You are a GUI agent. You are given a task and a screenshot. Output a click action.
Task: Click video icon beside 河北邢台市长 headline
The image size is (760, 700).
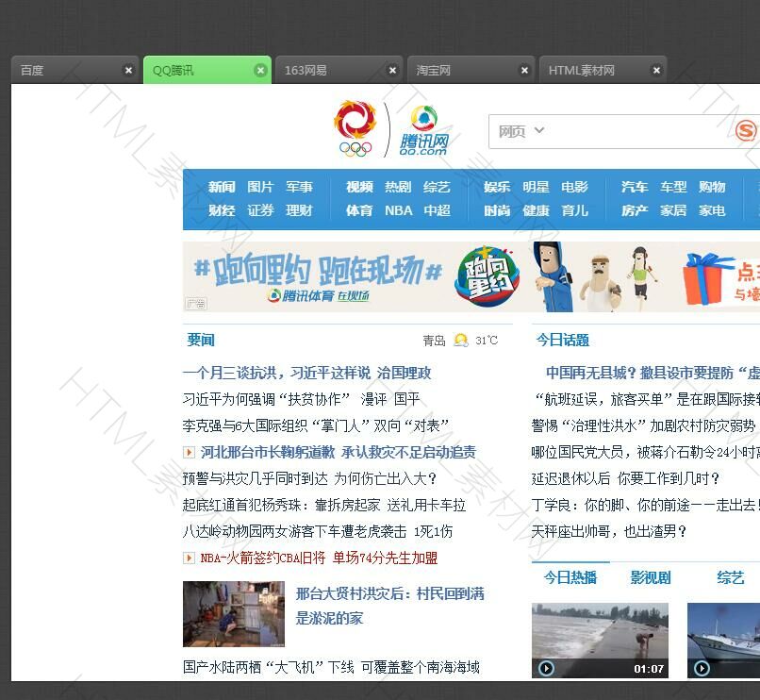(x=190, y=453)
